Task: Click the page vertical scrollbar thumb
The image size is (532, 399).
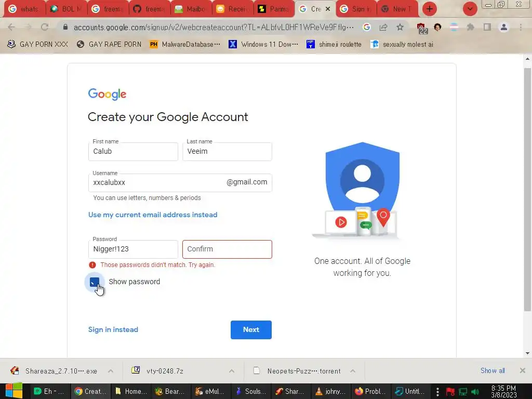Action: 527,189
